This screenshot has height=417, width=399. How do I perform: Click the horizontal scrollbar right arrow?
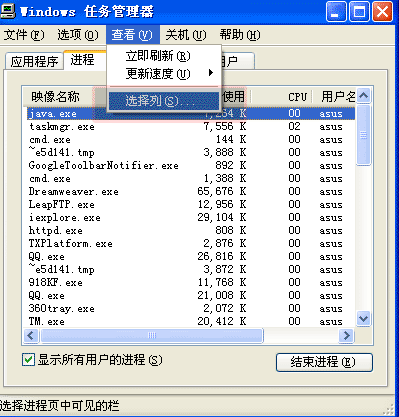[x=346, y=335]
